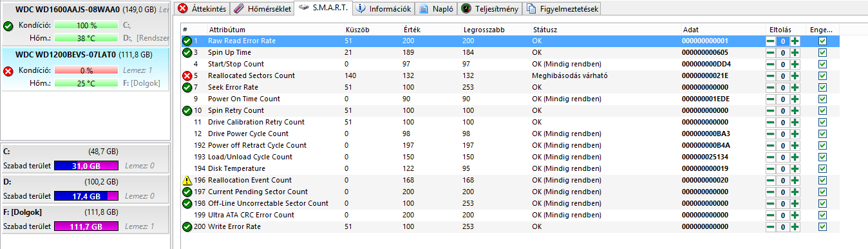
Task: Open the Áttekintés tab
Action: pyautogui.click(x=202, y=8)
